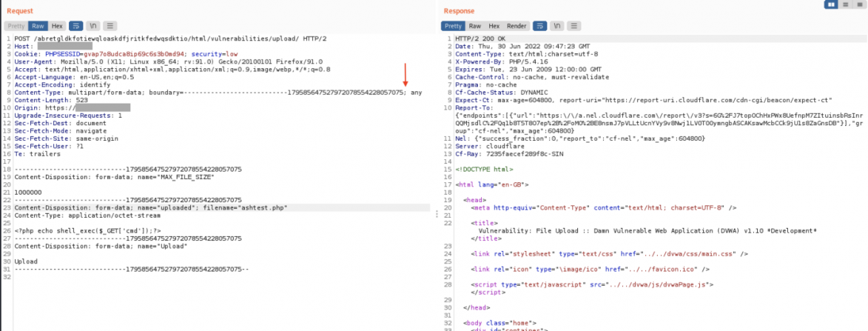Switch Response view to Render tab
868x331 pixels.
[x=517, y=25]
